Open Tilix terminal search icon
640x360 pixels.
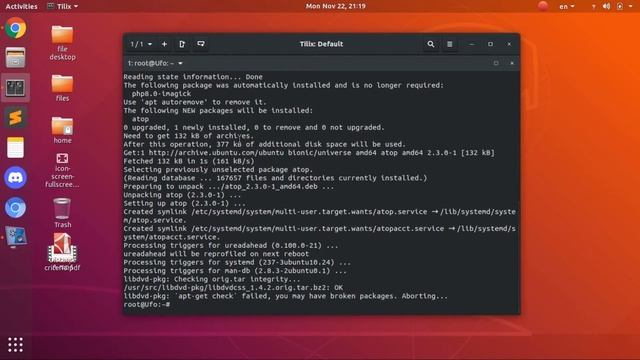pyautogui.click(x=431, y=44)
